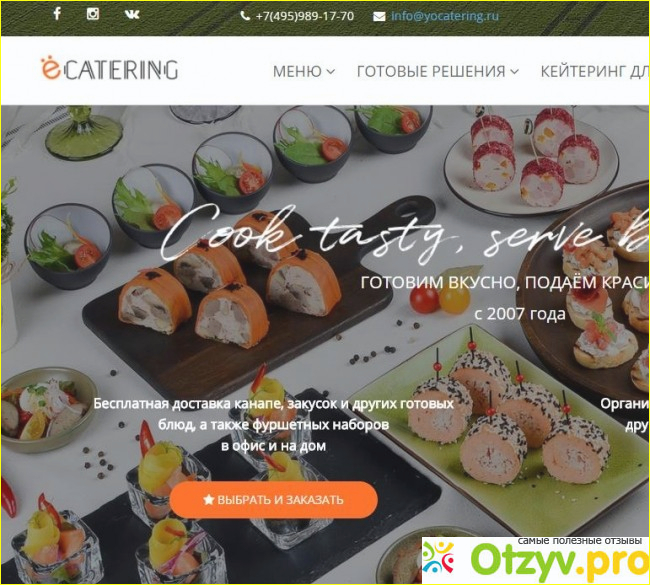
Task: Open the Instagram social icon
Action: click(x=92, y=14)
